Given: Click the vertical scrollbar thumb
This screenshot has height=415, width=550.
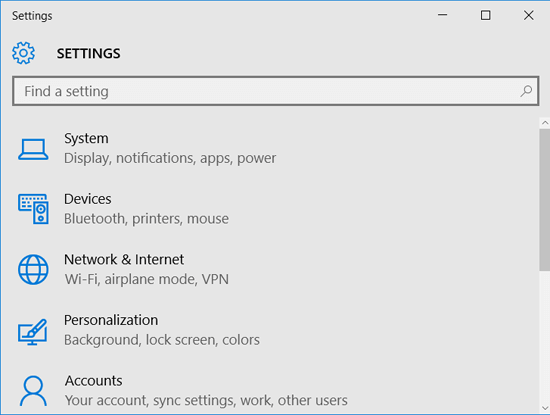Looking at the screenshot, I should (x=545, y=200).
